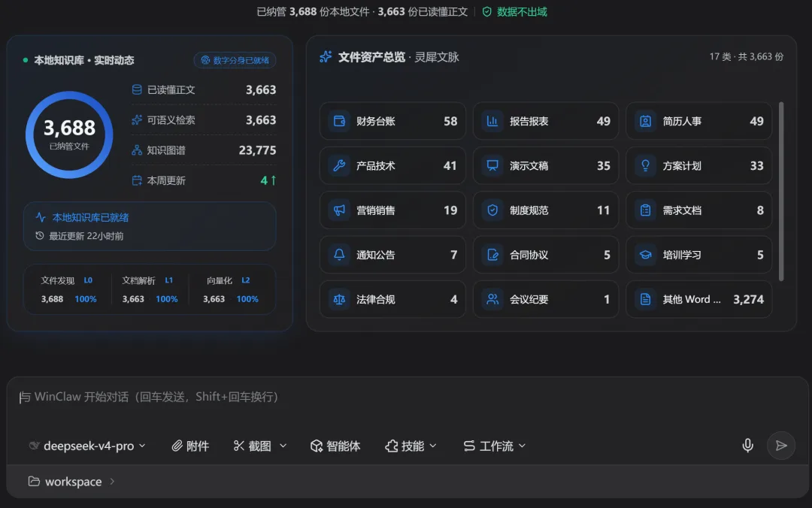The image size is (812, 508).
Task: Click the 本周更新 calendar icon
Action: click(x=137, y=180)
